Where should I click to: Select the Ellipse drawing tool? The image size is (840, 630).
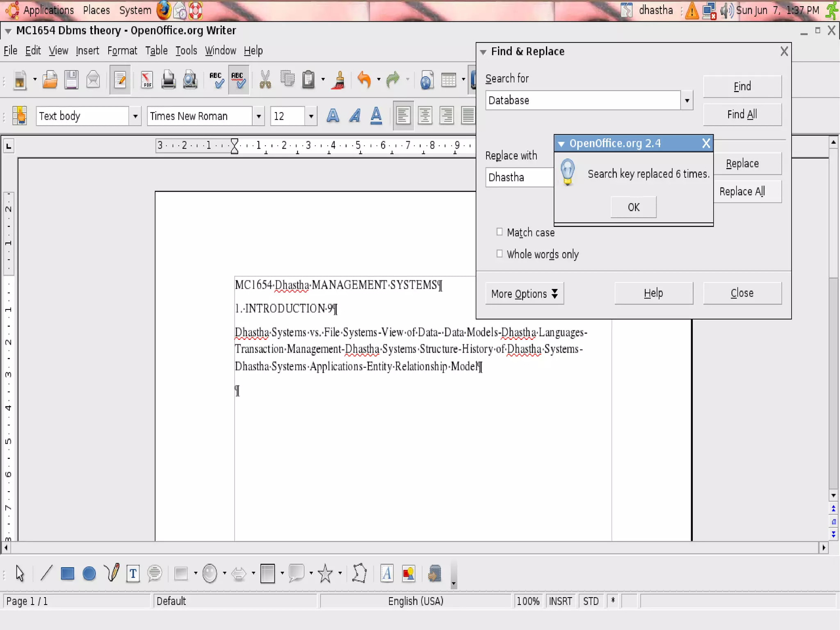(89, 573)
